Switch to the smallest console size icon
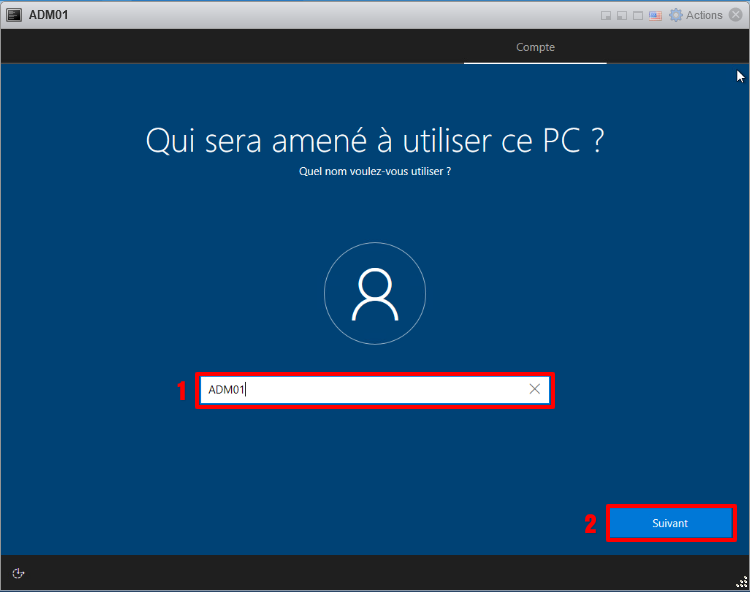Viewport: 750px width, 592px height. (x=606, y=15)
